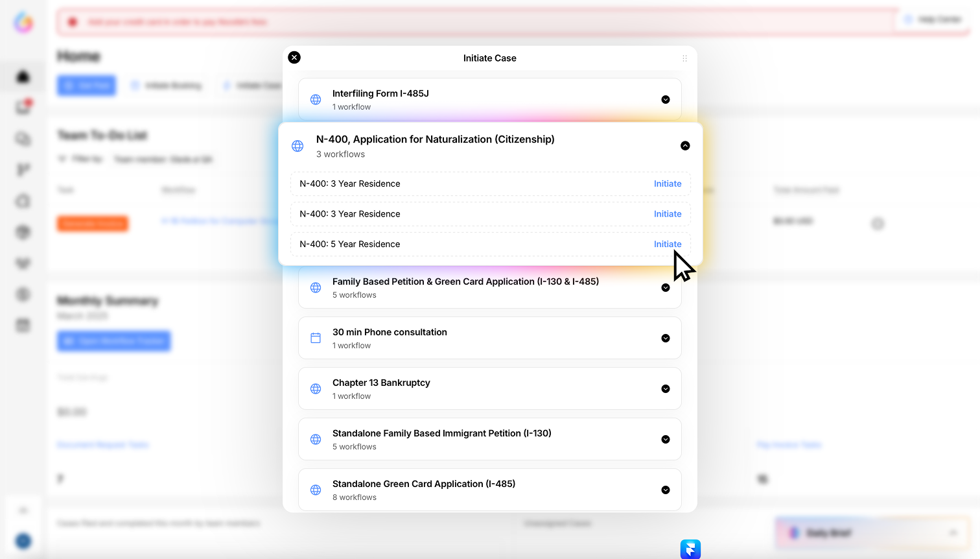Click the "Chapter 13 Bankruptcy" title

pyautogui.click(x=381, y=383)
